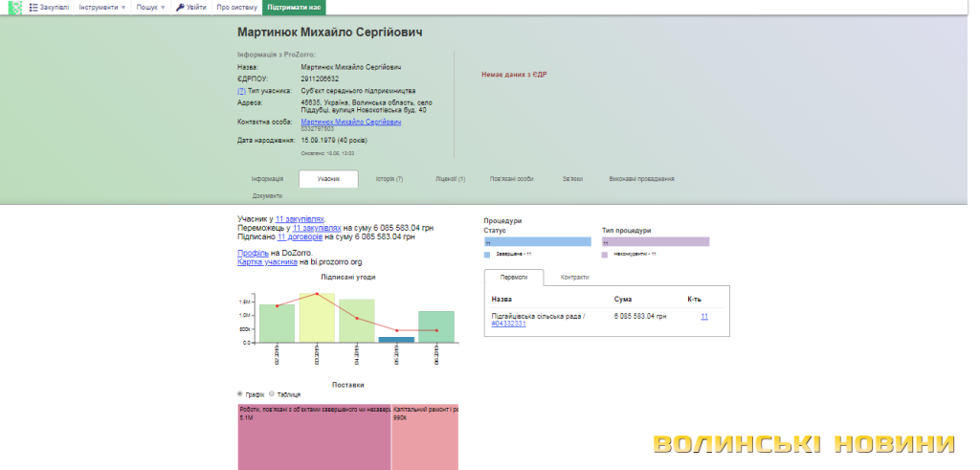Click the blue Статус progress bar

pos(538,242)
